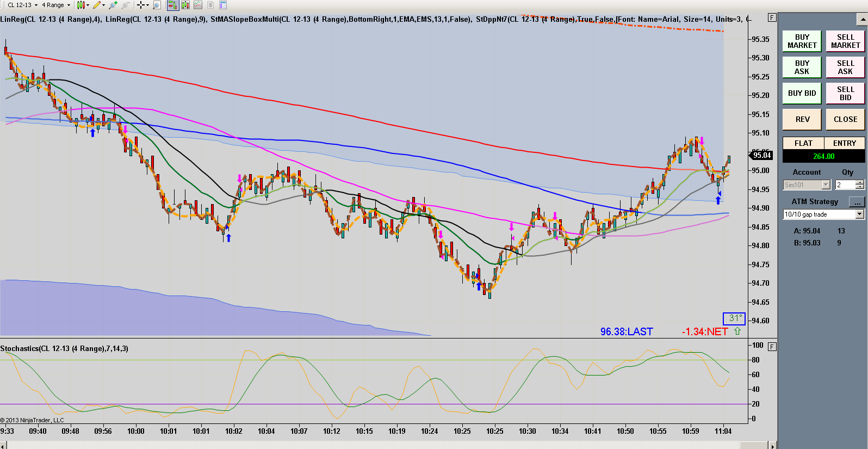The width and height of the screenshot is (868, 449).
Task: Click the BUY ASK button
Action: pos(802,67)
